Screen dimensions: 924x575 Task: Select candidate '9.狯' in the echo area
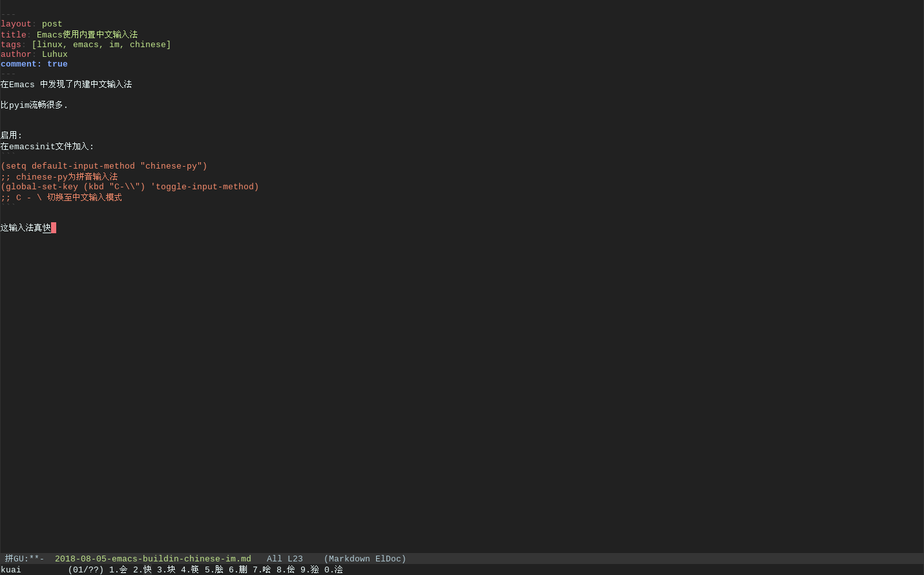(310, 570)
